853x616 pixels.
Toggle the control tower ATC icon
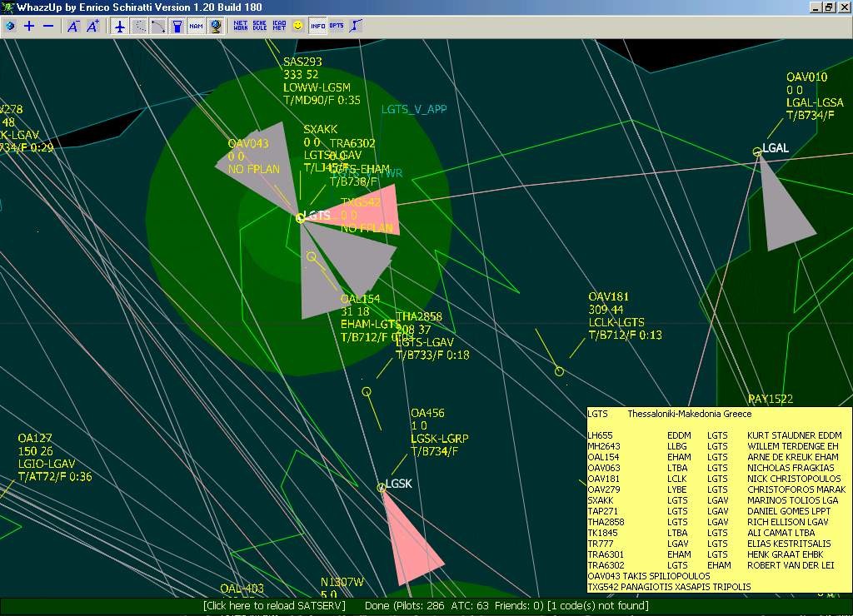(x=177, y=26)
